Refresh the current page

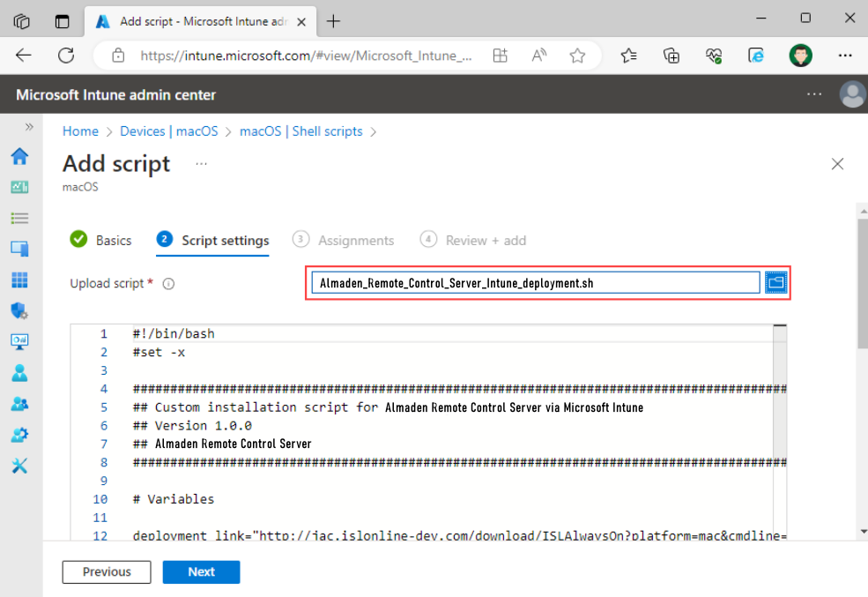(x=66, y=56)
